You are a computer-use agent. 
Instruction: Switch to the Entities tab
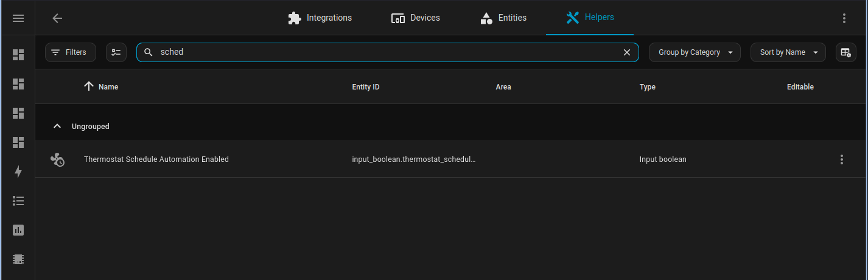503,18
